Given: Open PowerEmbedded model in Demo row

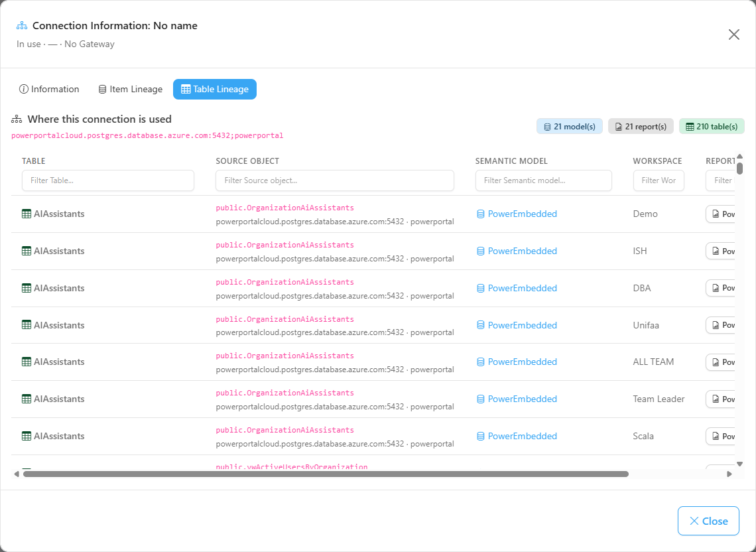Looking at the screenshot, I should (x=522, y=214).
